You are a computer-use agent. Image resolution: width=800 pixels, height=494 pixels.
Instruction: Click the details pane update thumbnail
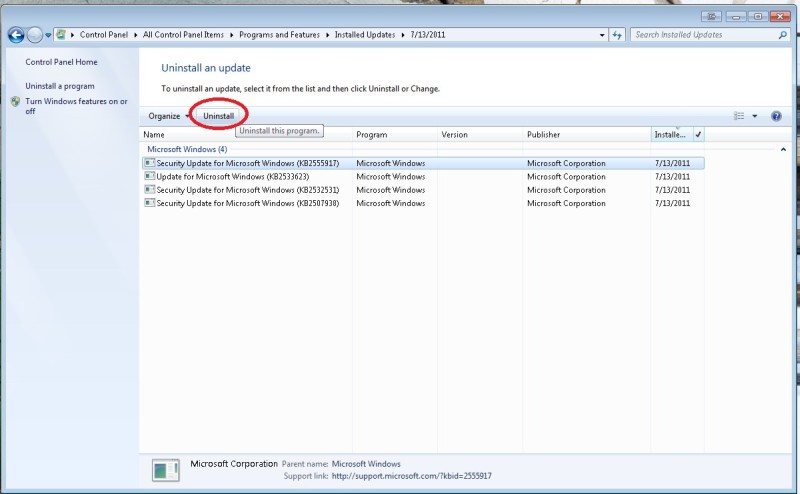click(166, 470)
